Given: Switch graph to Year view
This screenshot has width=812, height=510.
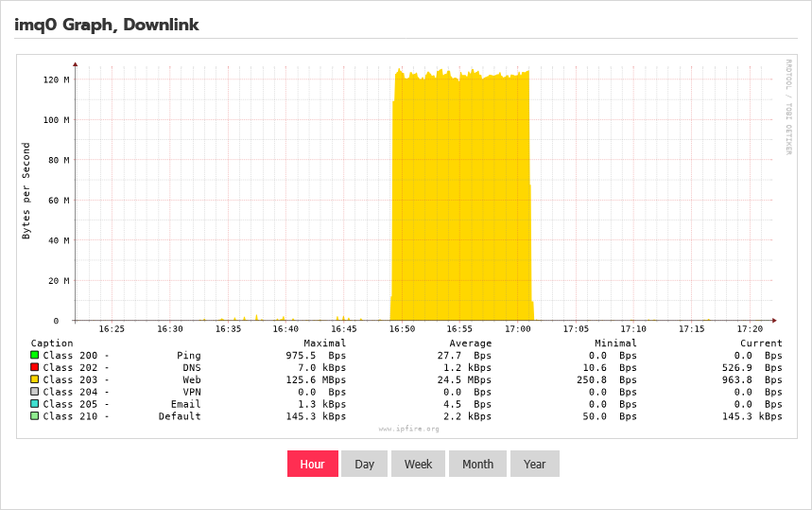Looking at the screenshot, I should tap(534, 464).
